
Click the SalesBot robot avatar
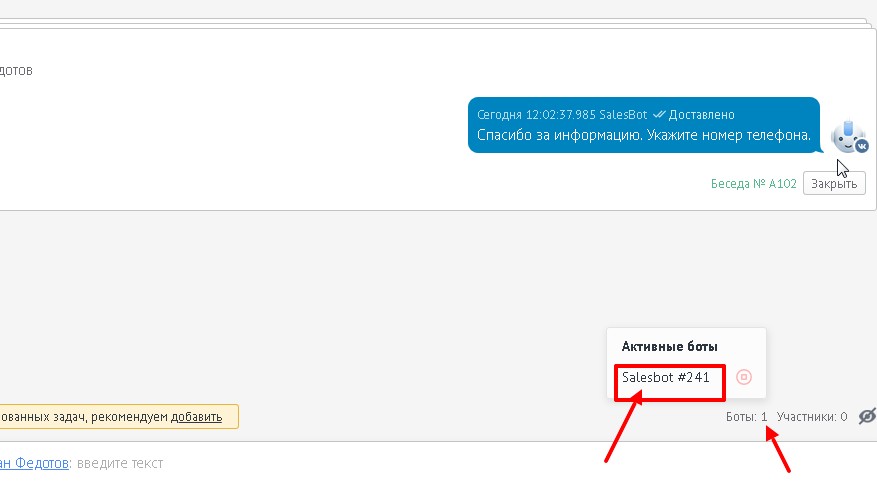pos(848,136)
